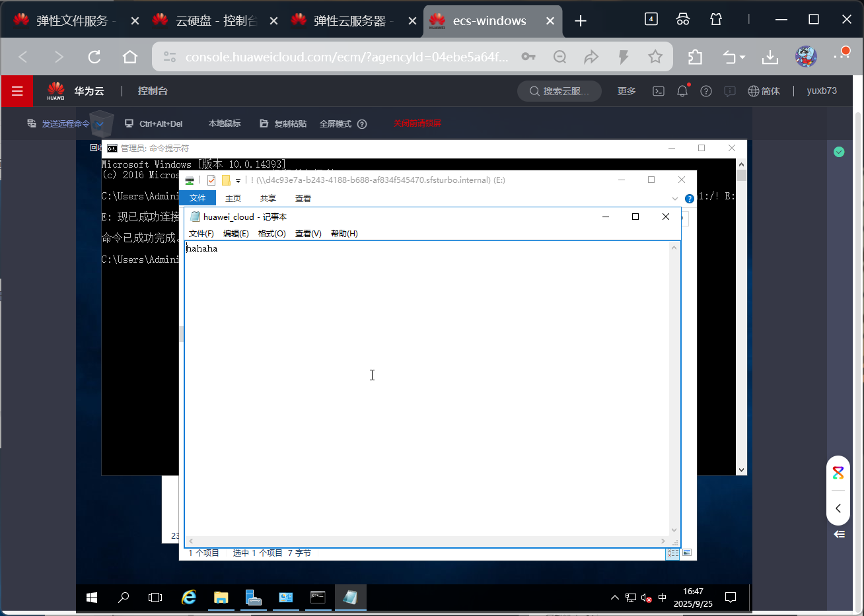Expand the Explorer ribbon chevron
Screen dimensions: 864x616
pyautogui.click(x=674, y=199)
